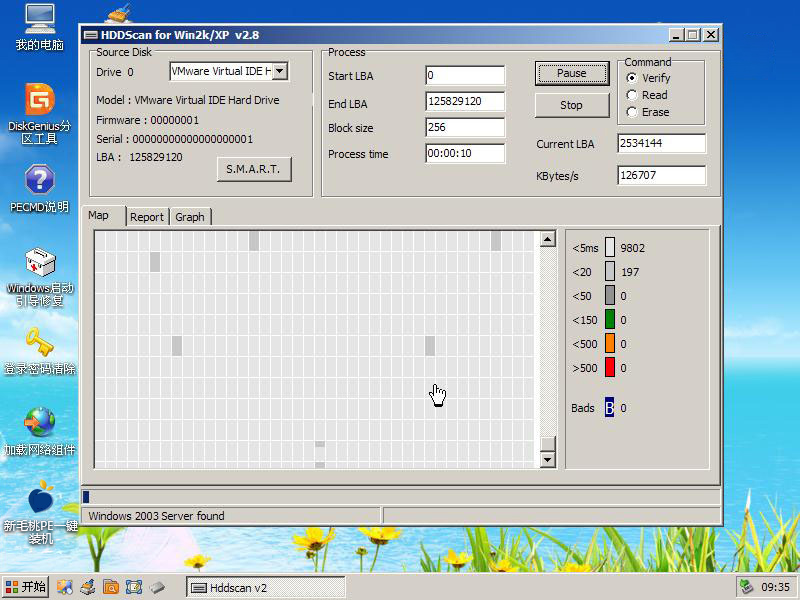This screenshot has height=600, width=800.
Task: Click the system tray network icon
Action: click(x=746, y=587)
